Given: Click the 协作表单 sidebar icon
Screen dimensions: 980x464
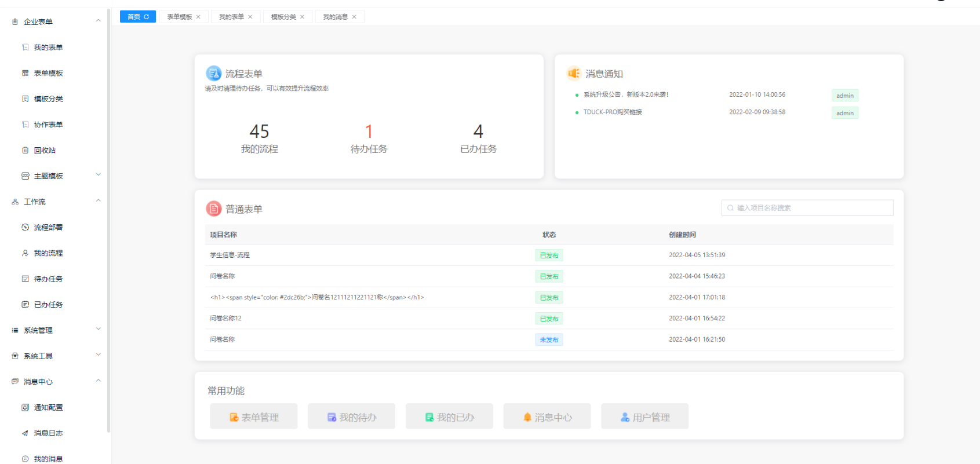Looking at the screenshot, I should coord(25,125).
